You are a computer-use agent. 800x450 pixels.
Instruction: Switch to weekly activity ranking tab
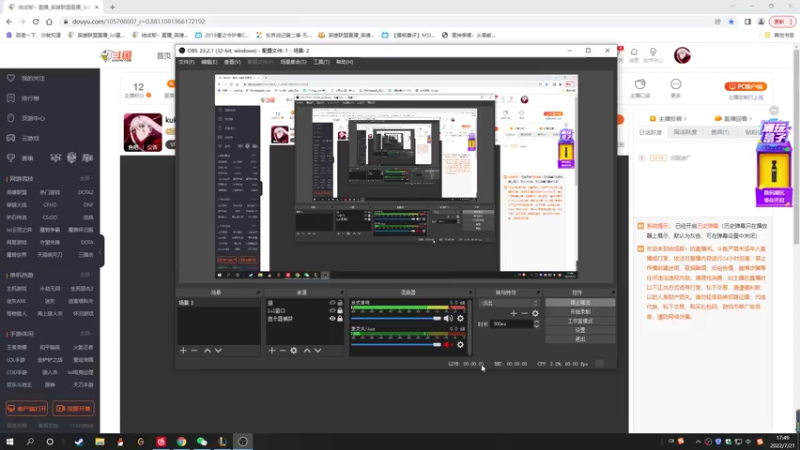[685, 132]
